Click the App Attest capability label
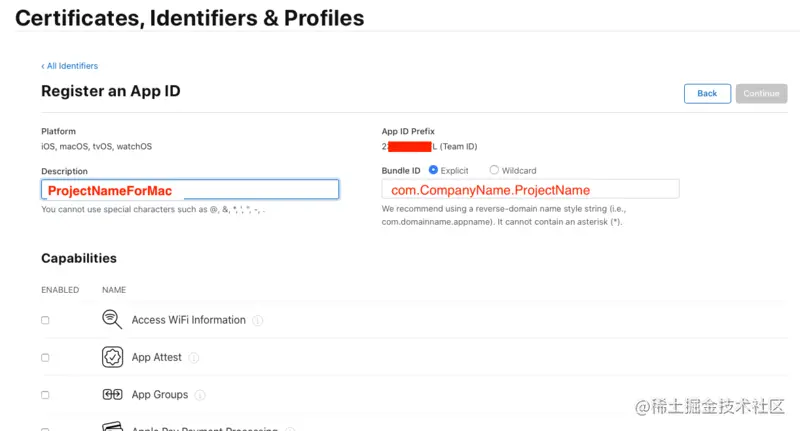The width and height of the screenshot is (800, 431). 156,358
